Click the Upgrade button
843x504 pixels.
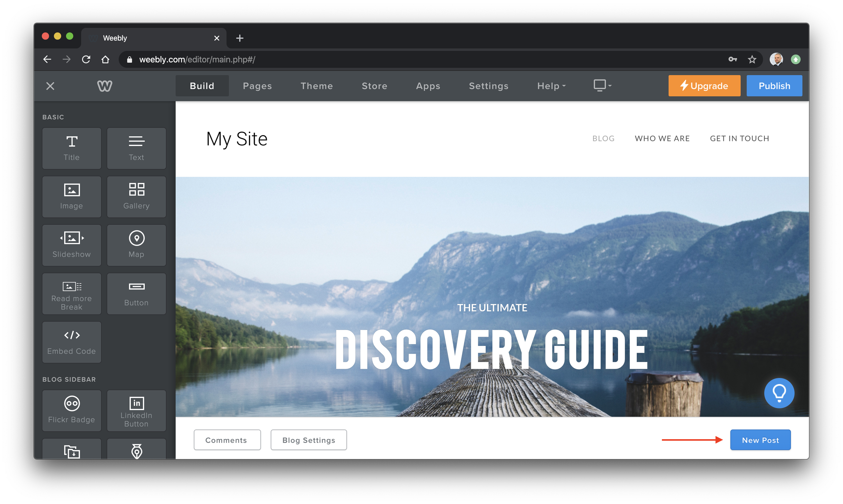pyautogui.click(x=704, y=86)
